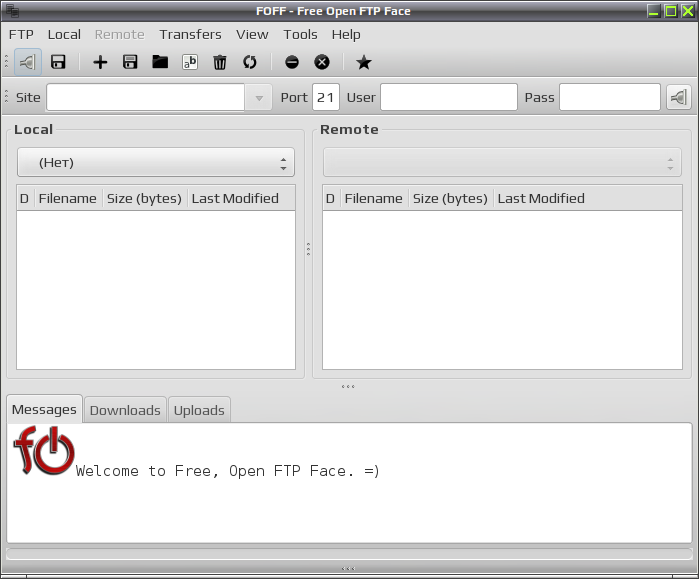Click the X-circle abort icon
This screenshot has height=579, width=699.
(x=322, y=62)
